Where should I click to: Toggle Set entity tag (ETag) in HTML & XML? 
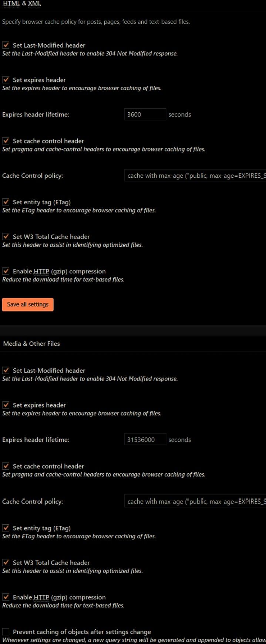[6, 202]
